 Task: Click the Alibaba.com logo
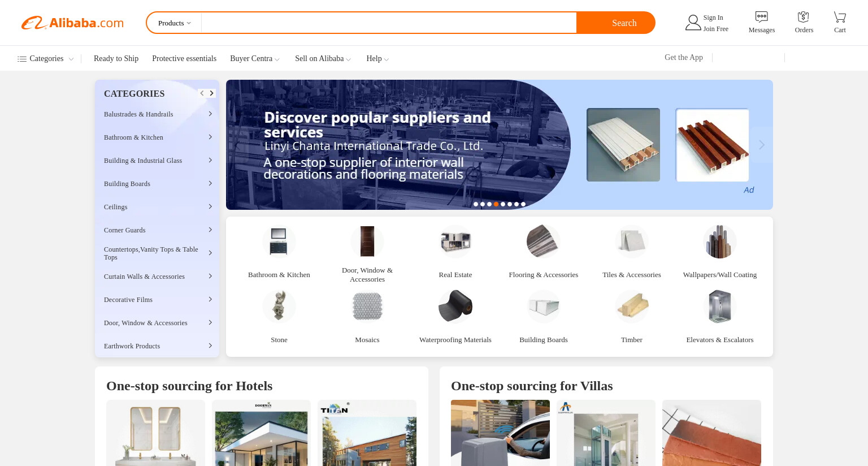72,23
